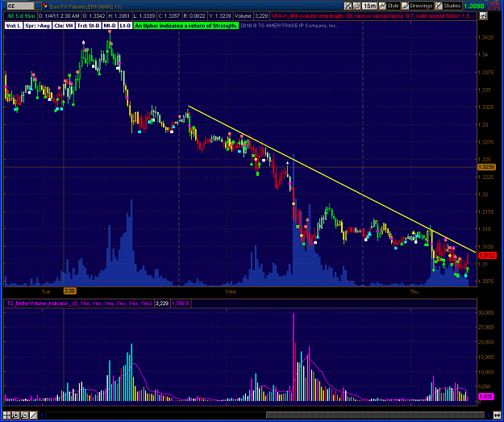Click the horizontal time scrollbar thumb
Viewport: 504px width, 422px height.
coord(375,416)
